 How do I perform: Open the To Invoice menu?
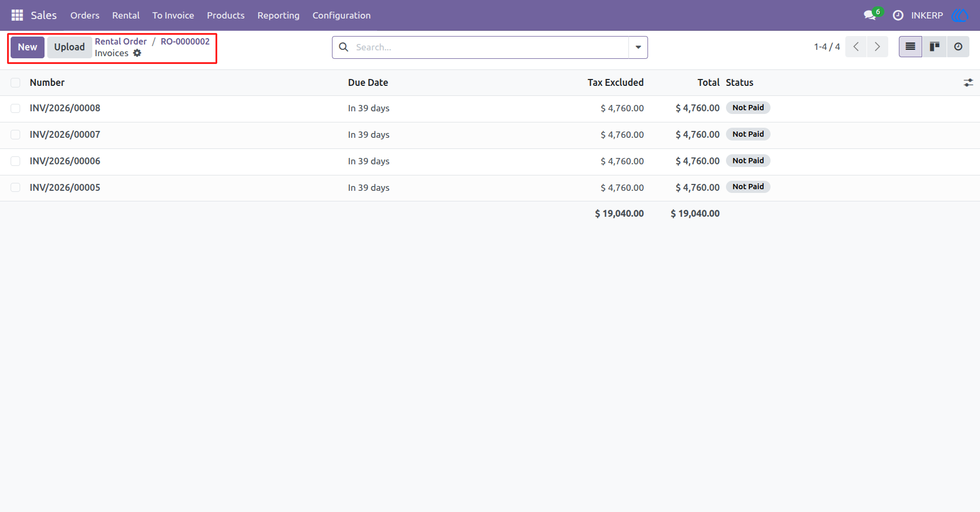pos(173,15)
